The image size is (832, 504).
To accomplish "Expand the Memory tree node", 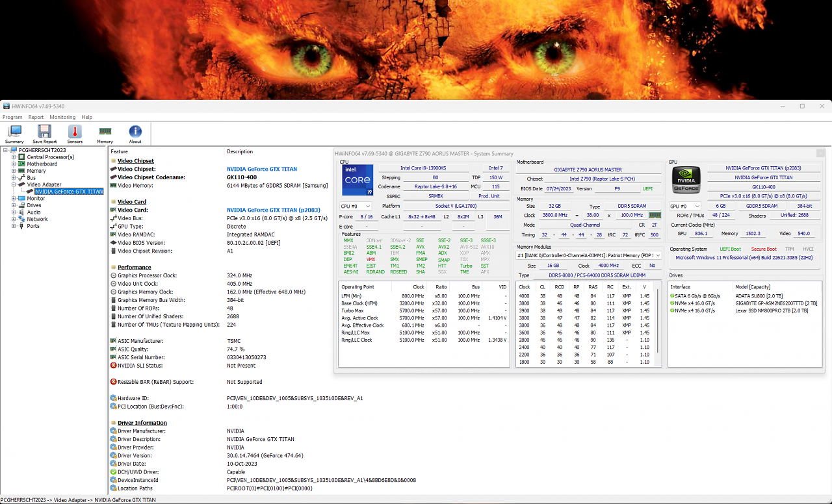I will pos(13,171).
